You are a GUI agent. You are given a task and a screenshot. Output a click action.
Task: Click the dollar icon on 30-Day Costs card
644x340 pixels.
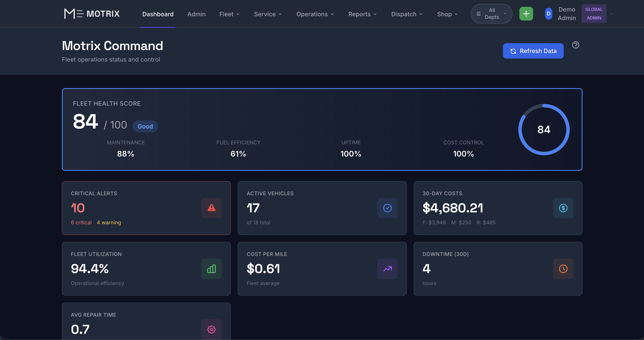coord(563,208)
